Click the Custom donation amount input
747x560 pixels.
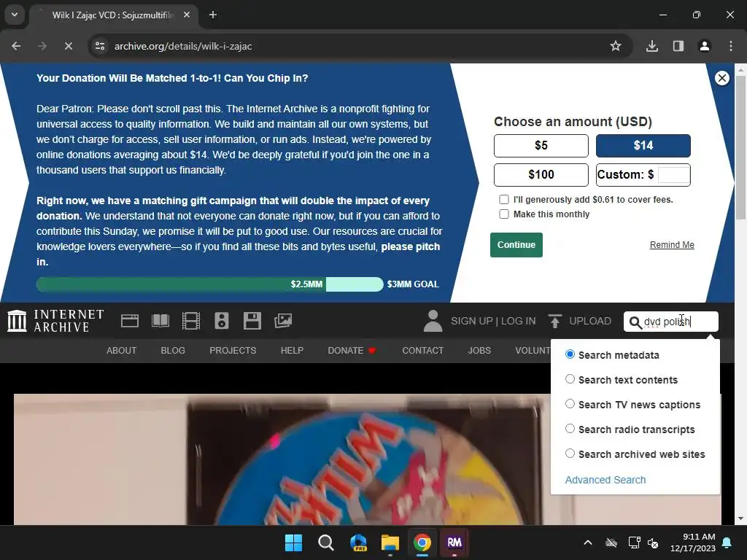point(673,175)
